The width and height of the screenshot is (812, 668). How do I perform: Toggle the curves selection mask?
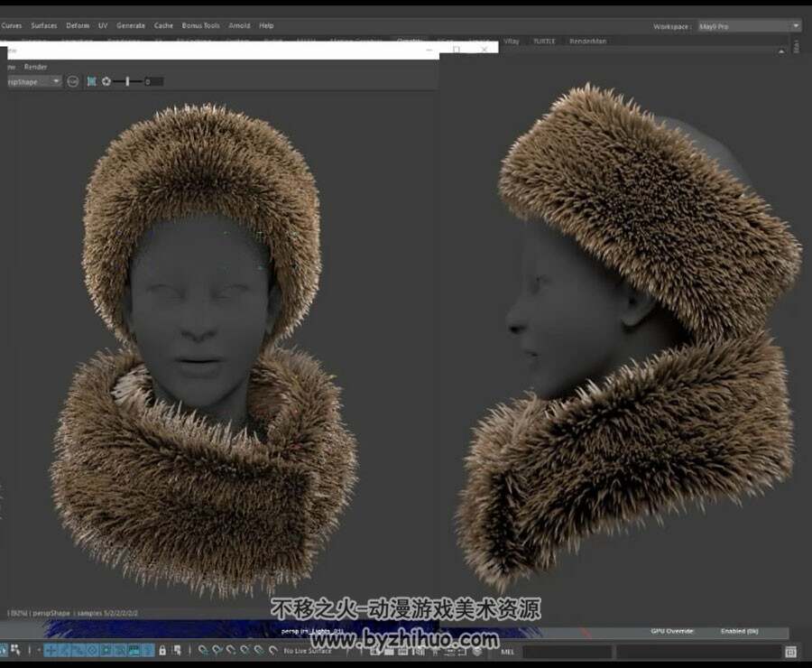click(78, 650)
